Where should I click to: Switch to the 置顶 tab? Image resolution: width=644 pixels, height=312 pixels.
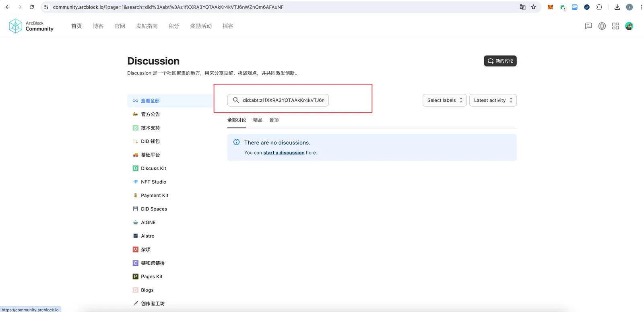pos(274,120)
